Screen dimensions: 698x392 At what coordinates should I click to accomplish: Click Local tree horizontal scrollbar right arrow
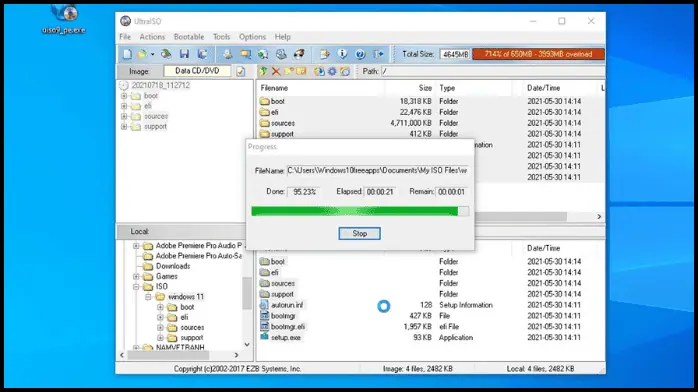236,355
